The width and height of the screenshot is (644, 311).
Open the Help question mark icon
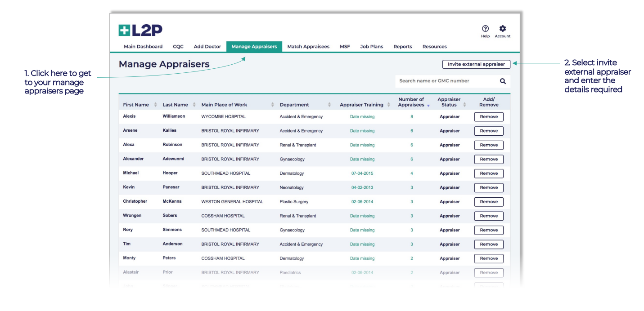[x=485, y=29]
